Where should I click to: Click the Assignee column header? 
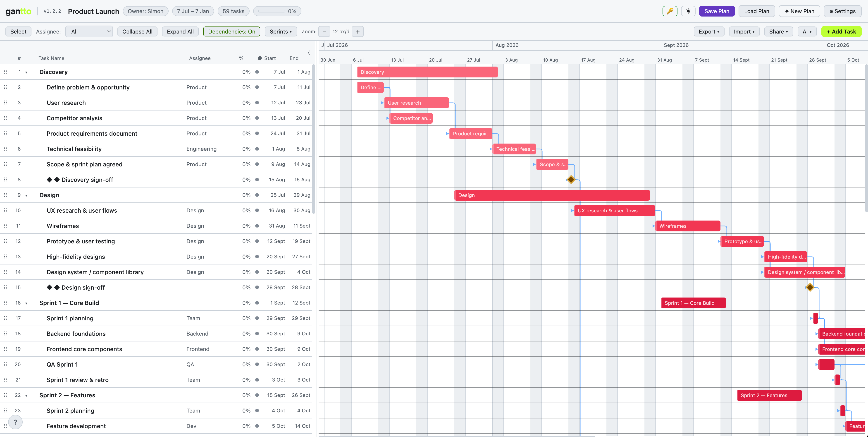click(200, 58)
